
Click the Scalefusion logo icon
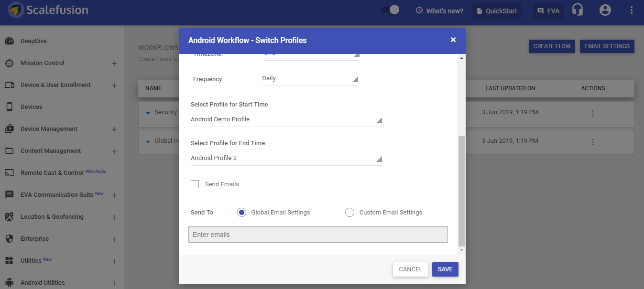[16, 10]
